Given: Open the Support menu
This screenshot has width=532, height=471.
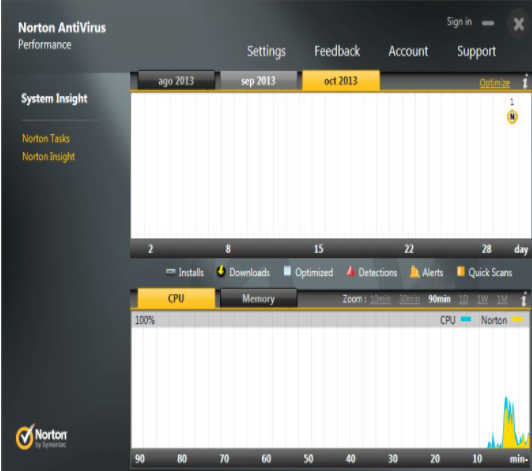Looking at the screenshot, I should [476, 51].
